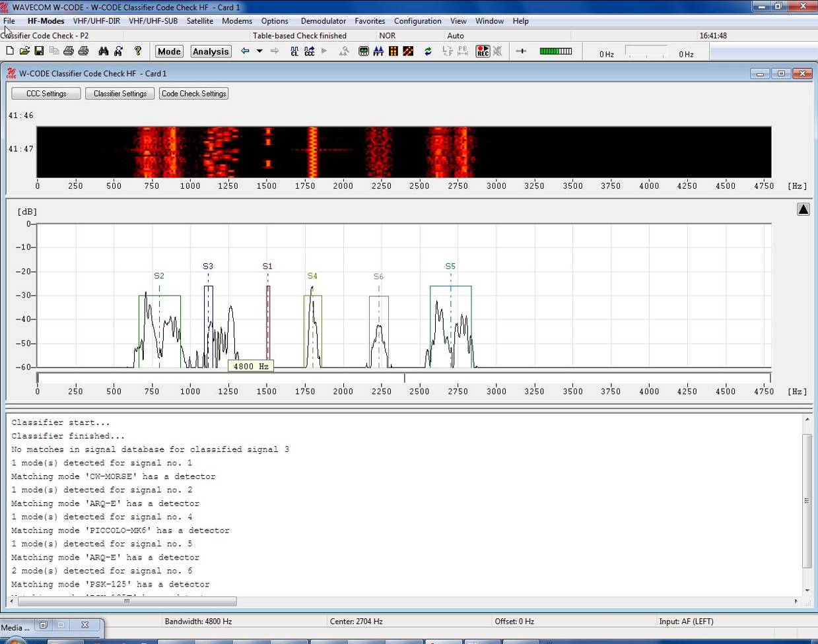Open a file with the folder icon
818x644 pixels.
[24, 51]
